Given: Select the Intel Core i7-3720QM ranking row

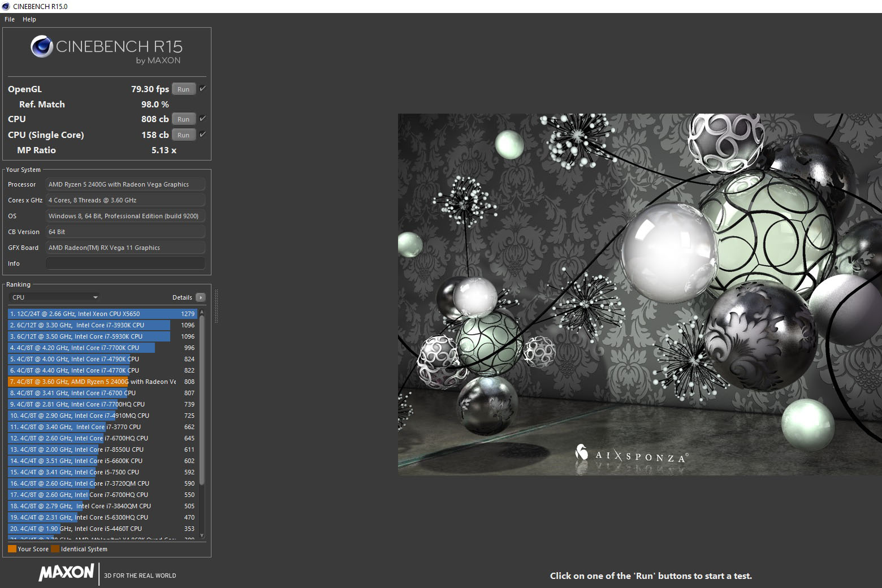Looking at the screenshot, I should (102, 483).
